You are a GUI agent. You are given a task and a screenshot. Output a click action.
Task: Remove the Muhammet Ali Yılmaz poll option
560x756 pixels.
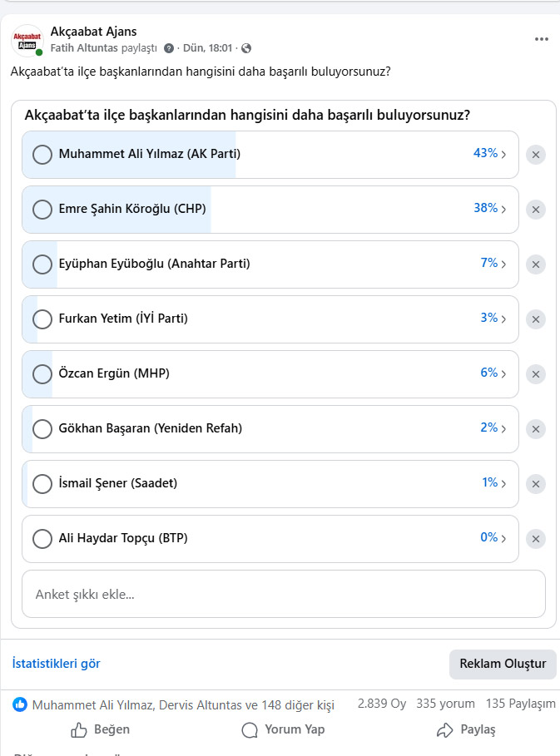coord(537,155)
